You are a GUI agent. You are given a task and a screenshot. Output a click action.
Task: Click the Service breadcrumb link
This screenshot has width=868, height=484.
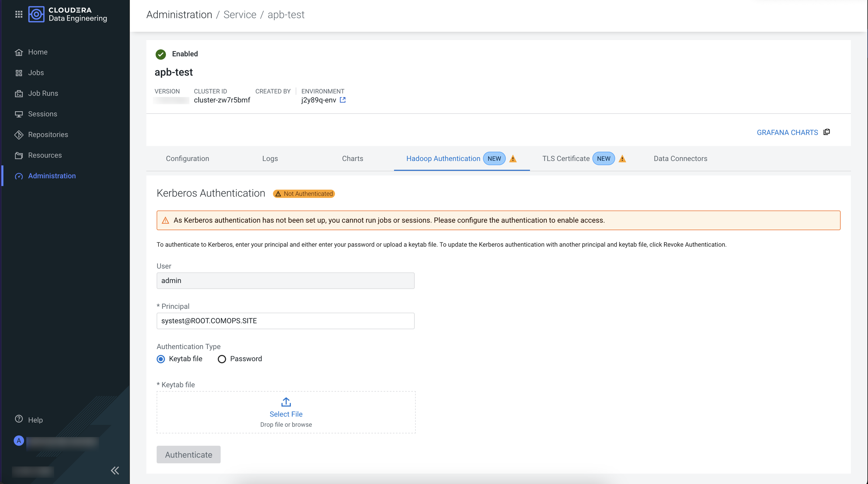tap(240, 15)
